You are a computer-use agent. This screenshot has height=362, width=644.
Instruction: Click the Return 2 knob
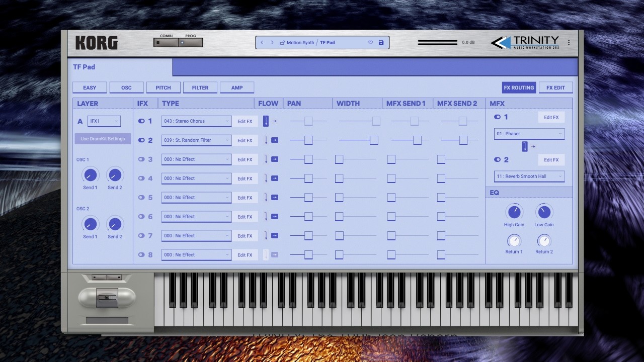pyautogui.click(x=544, y=241)
